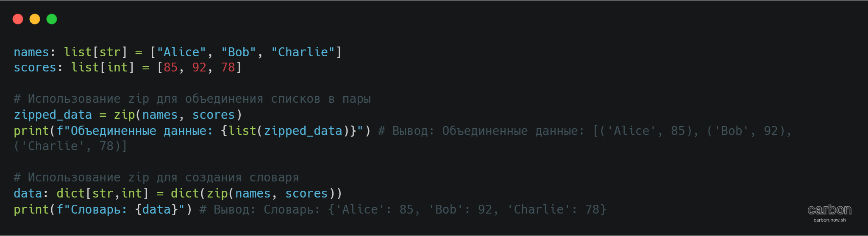Click the number 78 in scores list
868x236 pixels.
(x=228, y=67)
